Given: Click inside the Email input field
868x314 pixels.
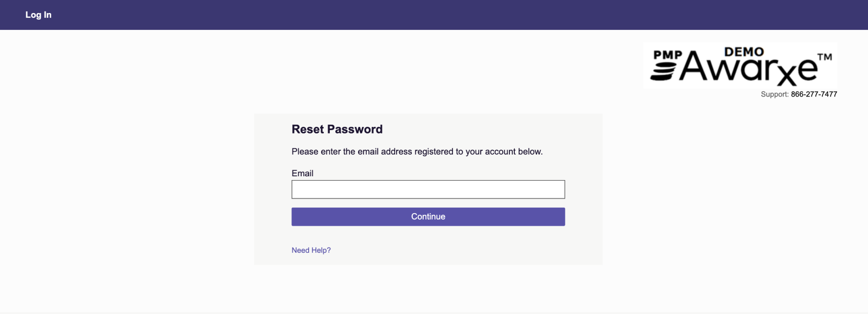Looking at the screenshot, I should (428, 189).
